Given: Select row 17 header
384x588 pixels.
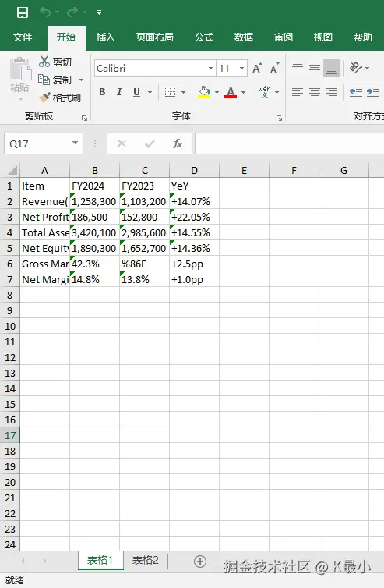Looking at the screenshot, I should click(10, 435).
